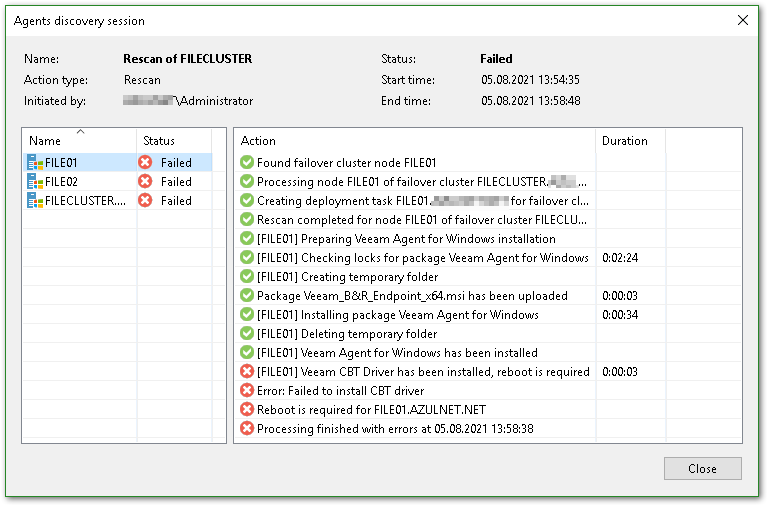The image size is (768, 506).
Task: Click green check icon for 'Found failover cluster node'
Action: pos(247,163)
